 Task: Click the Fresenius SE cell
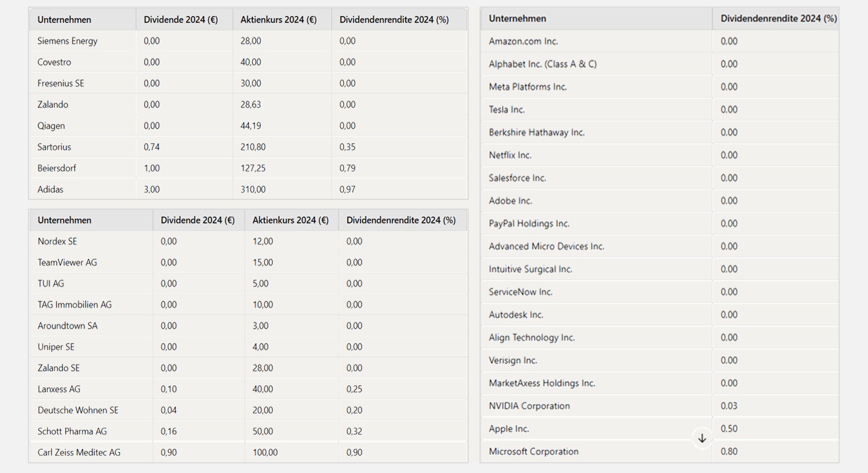pos(60,83)
